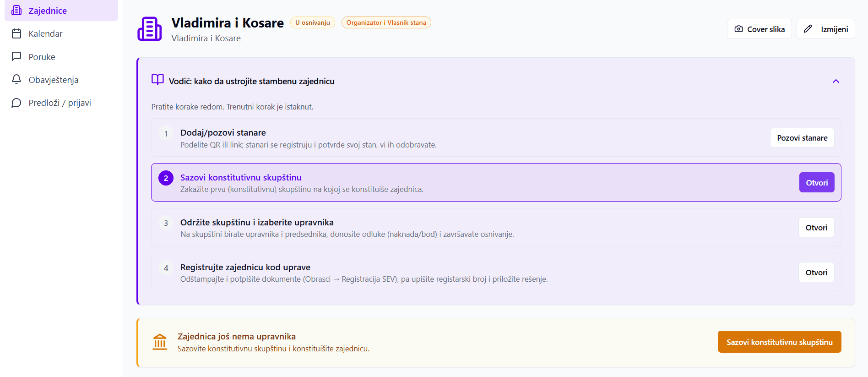Click the Odštampajte i potpišite dokumente description

coord(364,279)
